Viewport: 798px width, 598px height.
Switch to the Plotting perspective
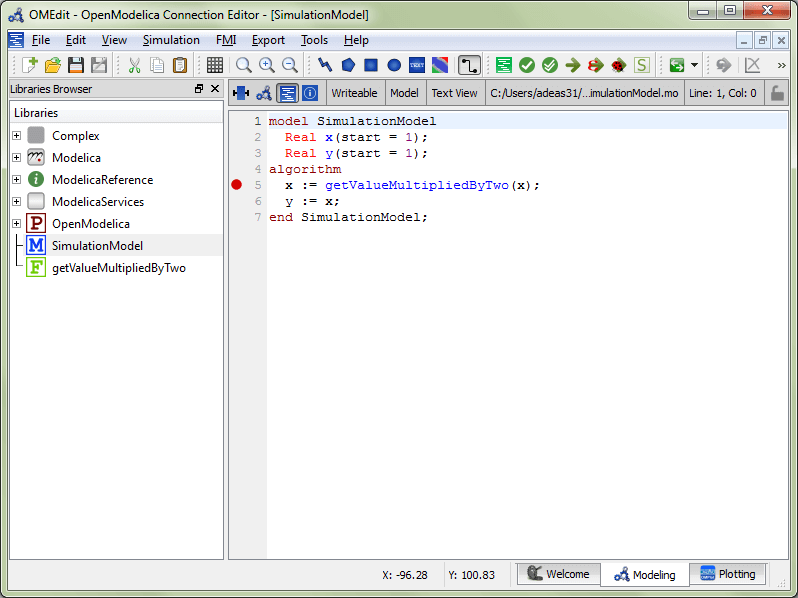727,574
